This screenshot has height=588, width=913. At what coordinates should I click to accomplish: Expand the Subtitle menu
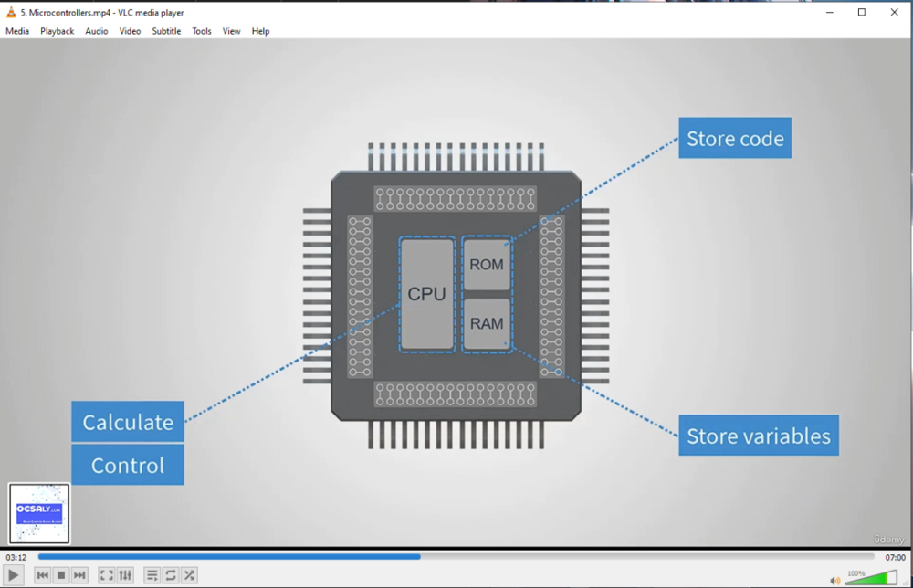pos(166,31)
